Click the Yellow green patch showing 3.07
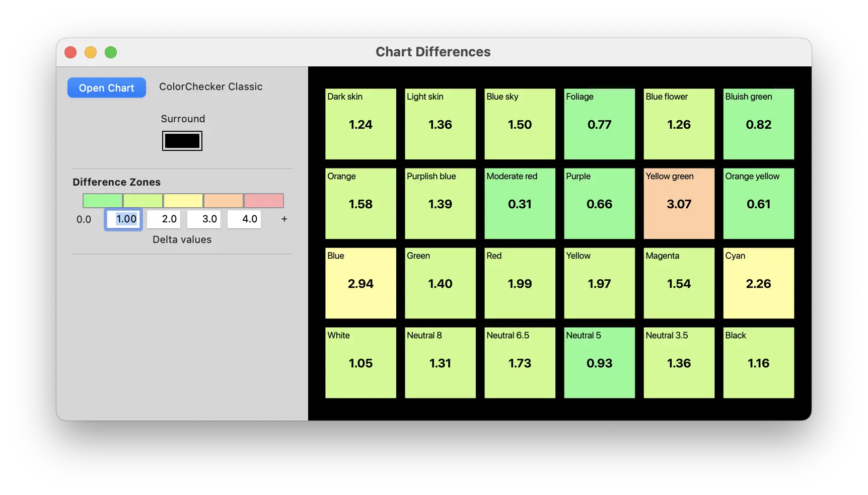 tap(679, 204)
